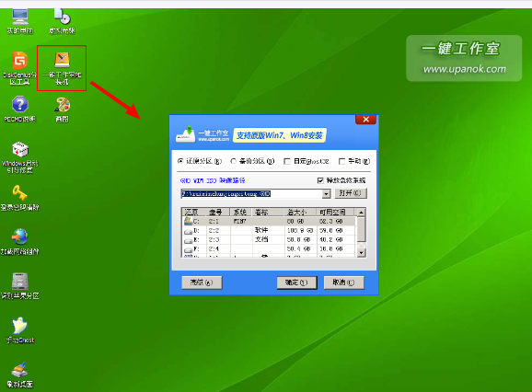This screenshot has width=532, height=392.
Task: Open the My Computer desktop icon
Action: pos(20,21)
